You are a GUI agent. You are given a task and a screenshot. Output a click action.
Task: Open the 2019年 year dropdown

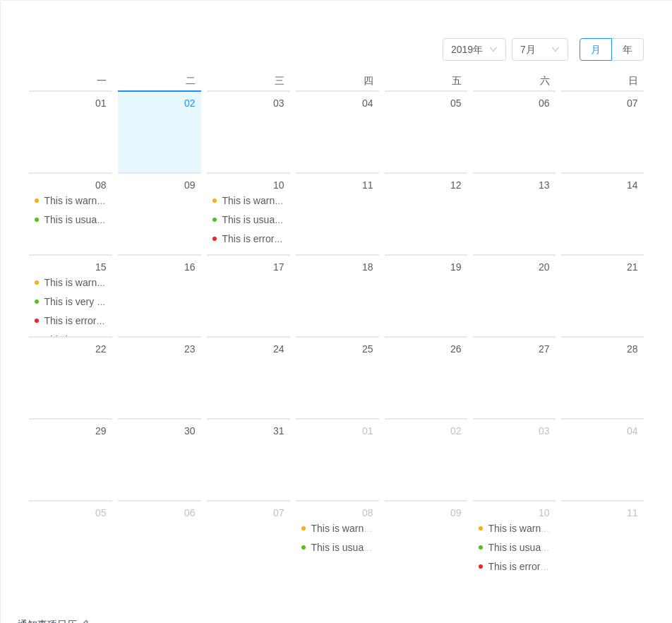474,49
